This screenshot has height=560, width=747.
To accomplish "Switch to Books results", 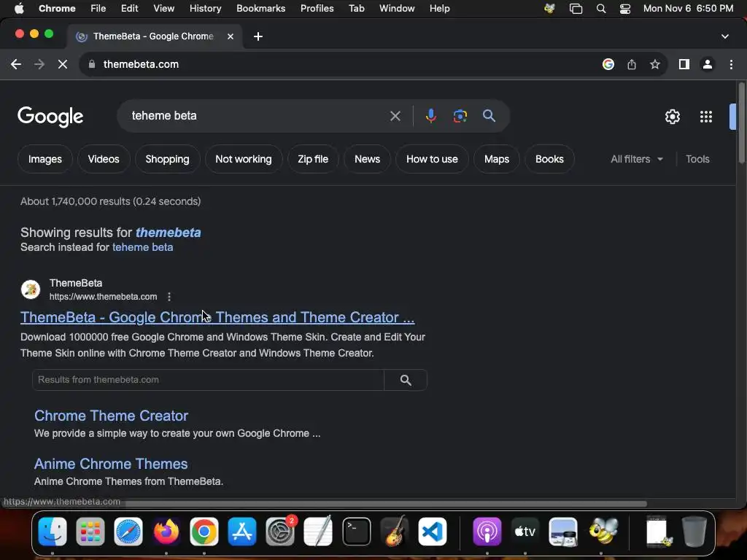I will pos(549,159).
